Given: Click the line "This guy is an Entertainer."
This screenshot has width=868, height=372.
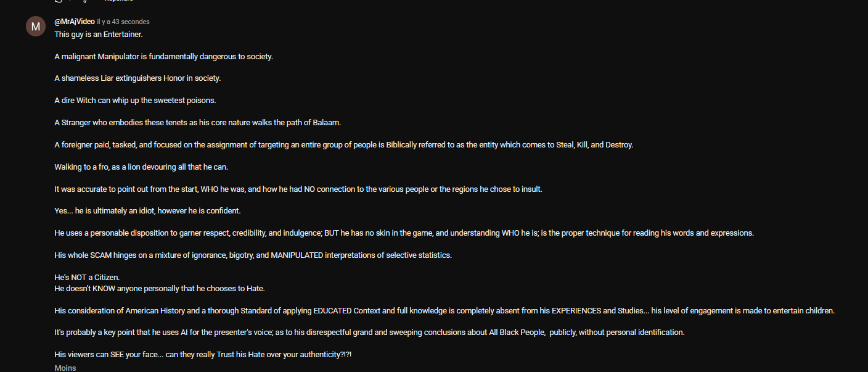Looking at the screenshot, I should pos(99,35).
